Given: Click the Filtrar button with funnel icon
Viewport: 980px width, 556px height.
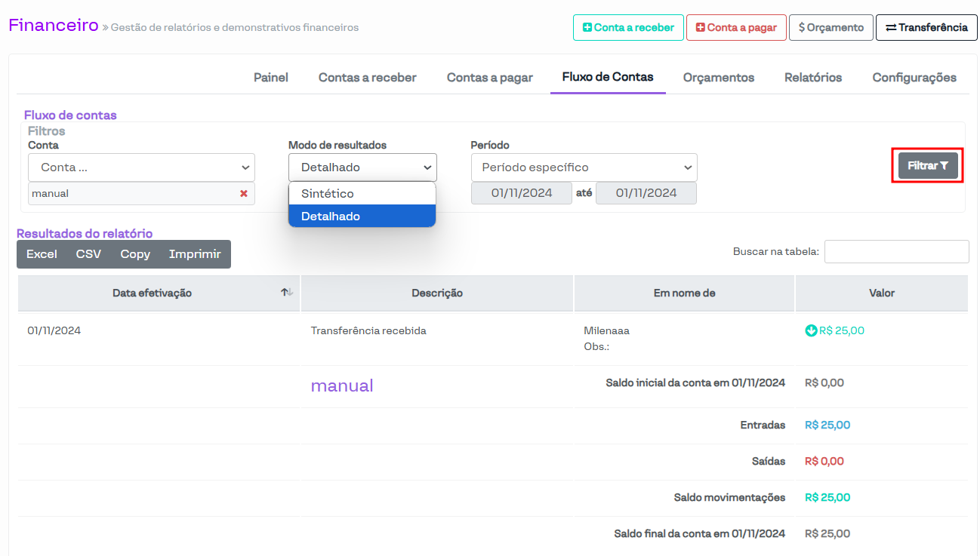Looking at the screenshot, I should pos(928,166).
